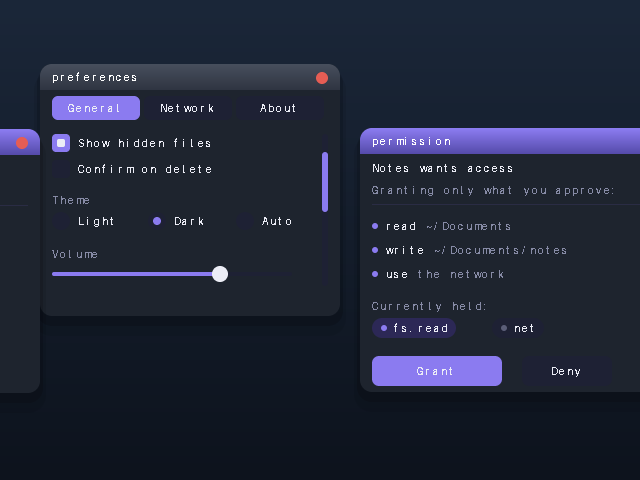Click the net permission chip

[518, 328]
